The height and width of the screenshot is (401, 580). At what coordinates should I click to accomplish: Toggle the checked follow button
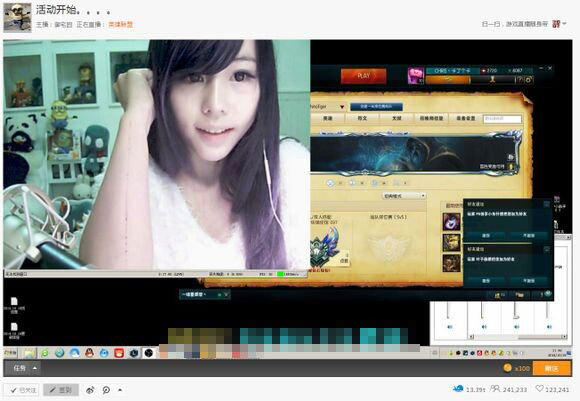(23, 390)
